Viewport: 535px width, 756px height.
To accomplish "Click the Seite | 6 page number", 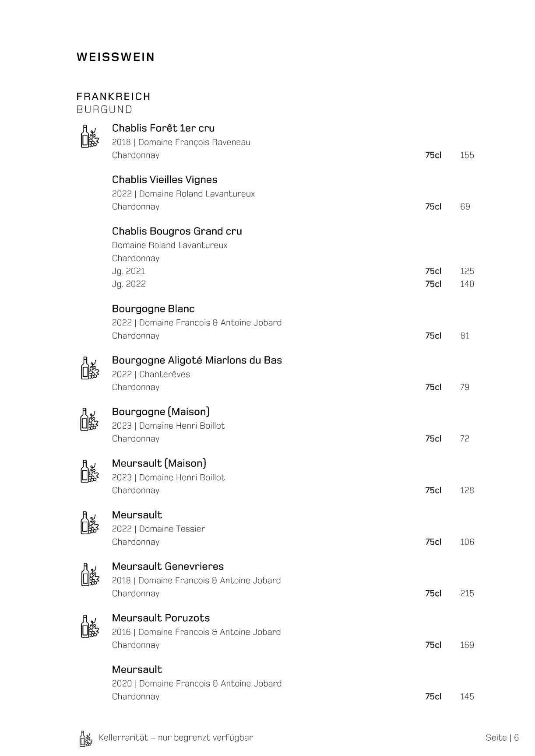I will (x=502, y=738).
